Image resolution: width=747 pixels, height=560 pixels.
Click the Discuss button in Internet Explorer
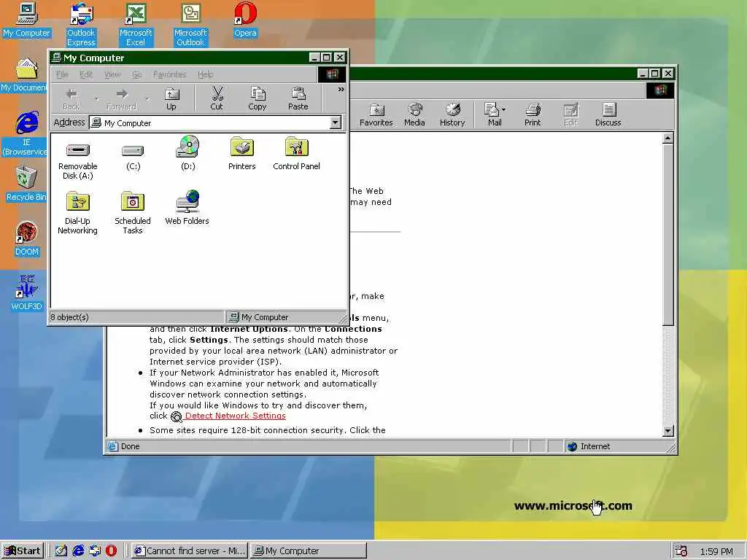click(x=608, y=115)
